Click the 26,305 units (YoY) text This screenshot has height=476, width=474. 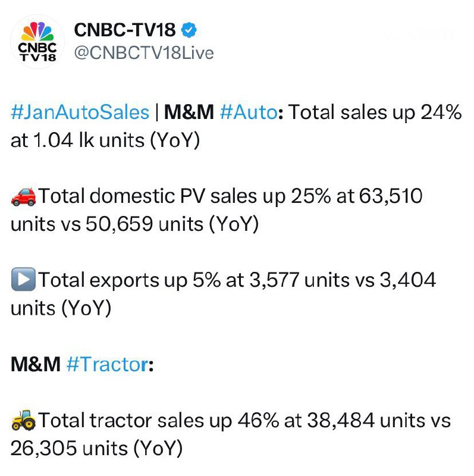pyautogui.click(x=97, y=449)
